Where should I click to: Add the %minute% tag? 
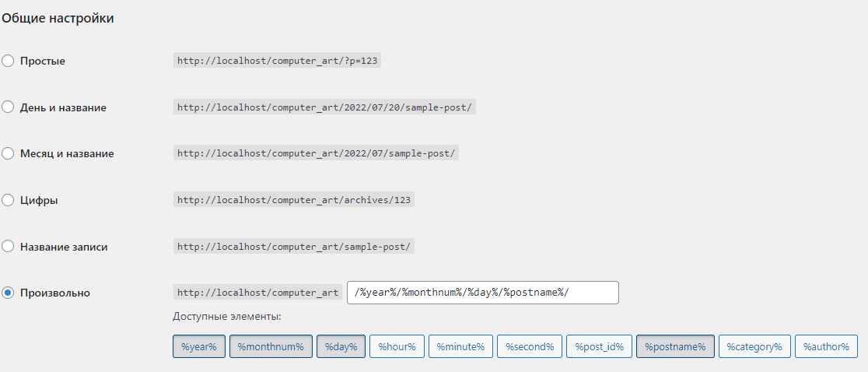coord(460,346)
